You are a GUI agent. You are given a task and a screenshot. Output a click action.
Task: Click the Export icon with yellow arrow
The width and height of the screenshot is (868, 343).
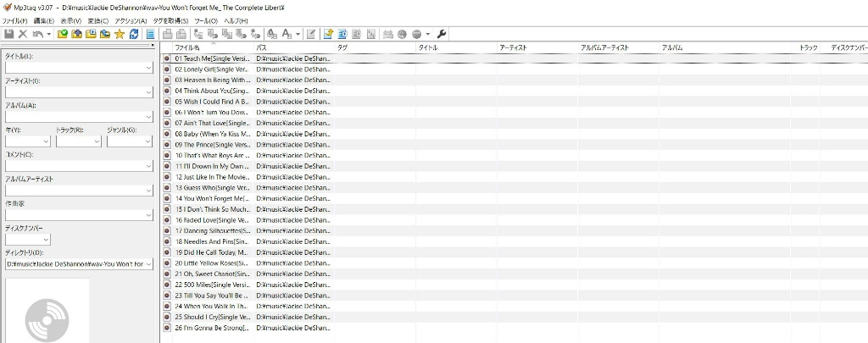click(x=328, y=34)
